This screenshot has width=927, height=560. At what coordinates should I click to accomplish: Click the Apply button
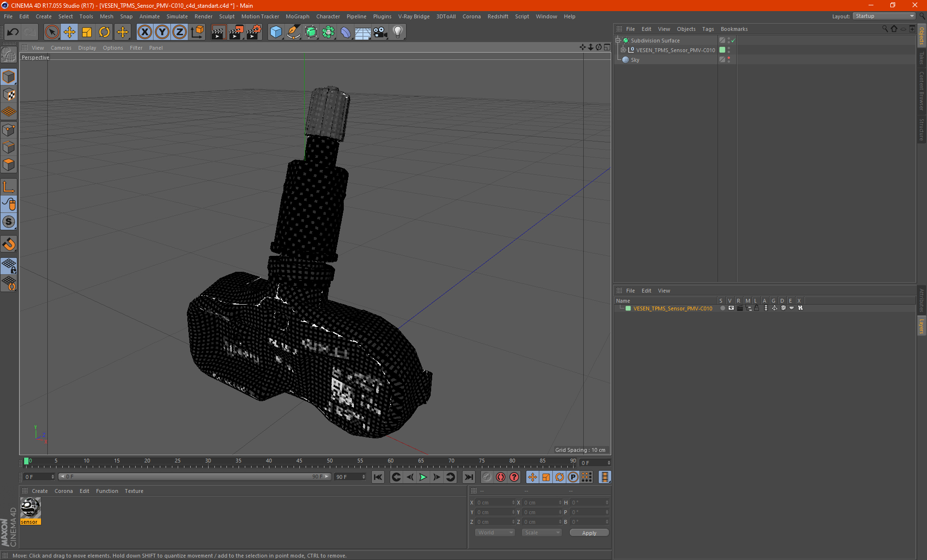589,533
